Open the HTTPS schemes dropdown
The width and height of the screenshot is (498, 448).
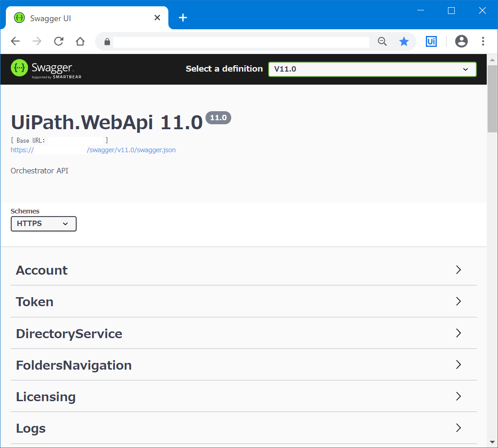click(44, 224)
